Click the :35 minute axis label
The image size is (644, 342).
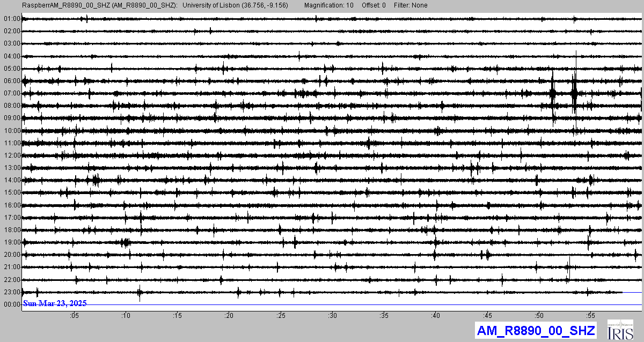pyautogui.click(x=384, y=316)
